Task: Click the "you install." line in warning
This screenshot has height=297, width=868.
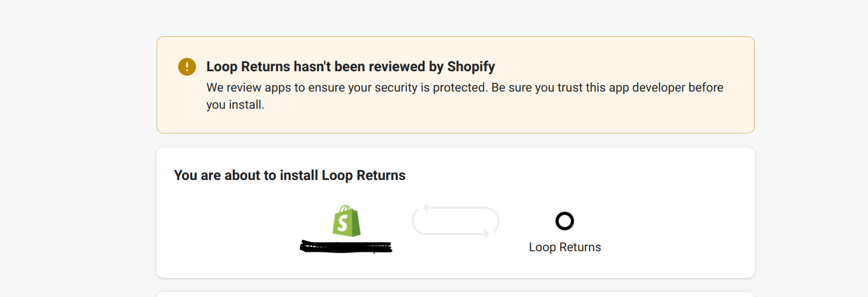Action: (235, 105)
